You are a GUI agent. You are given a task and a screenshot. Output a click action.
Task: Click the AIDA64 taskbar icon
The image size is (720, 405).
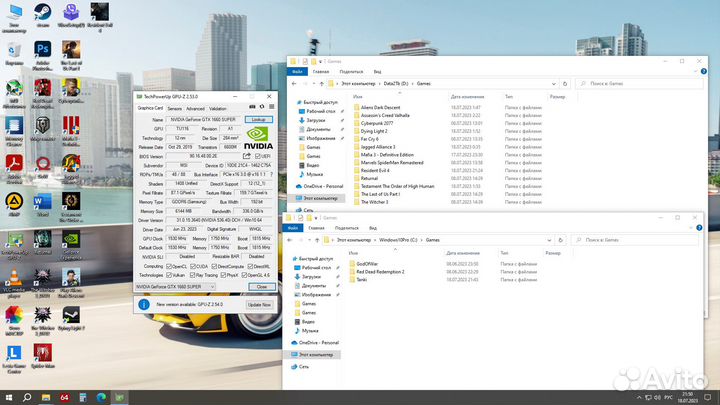64,397
